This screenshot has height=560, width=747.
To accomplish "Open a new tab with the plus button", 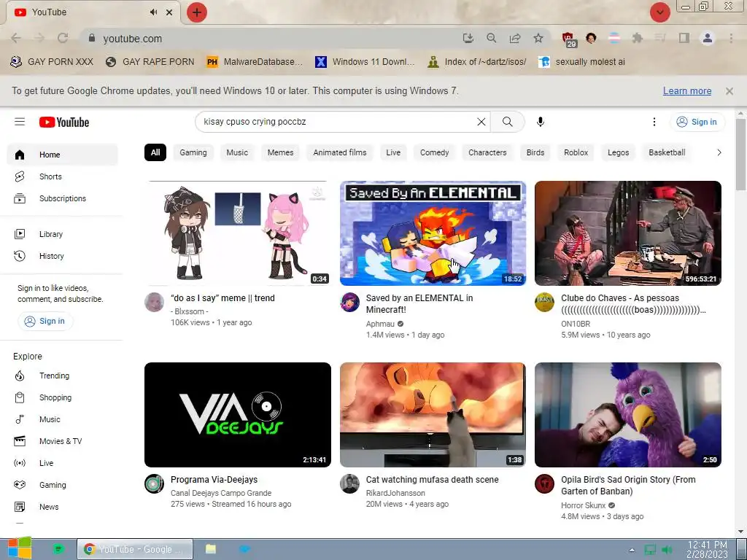I will pyautogui.click(x=197, y=12).
